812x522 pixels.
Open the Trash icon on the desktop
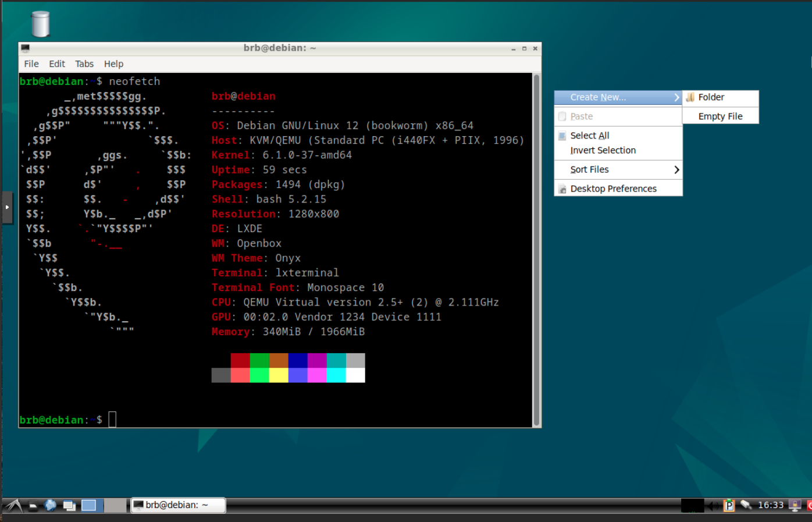pos(40,24)
